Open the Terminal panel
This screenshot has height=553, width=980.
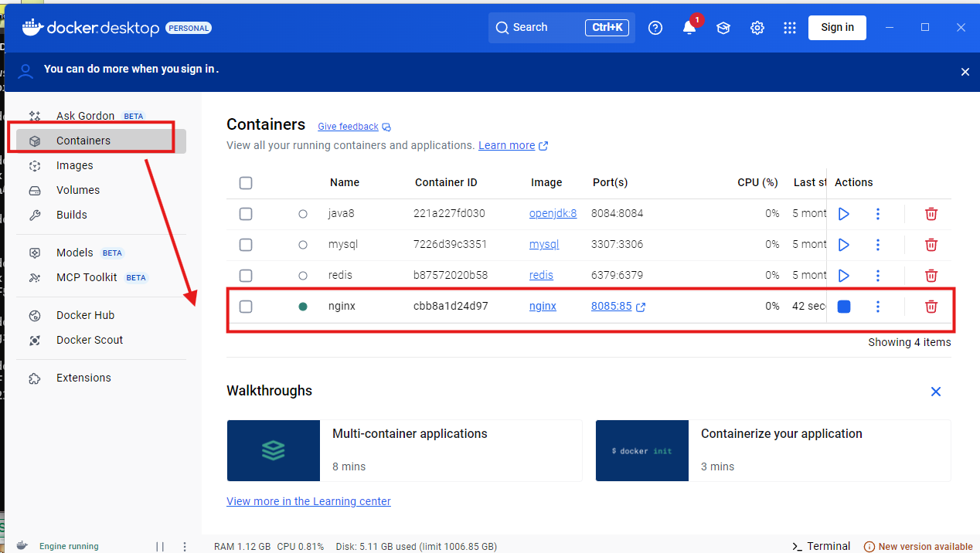pyautogui.click(x=822, y=546)
